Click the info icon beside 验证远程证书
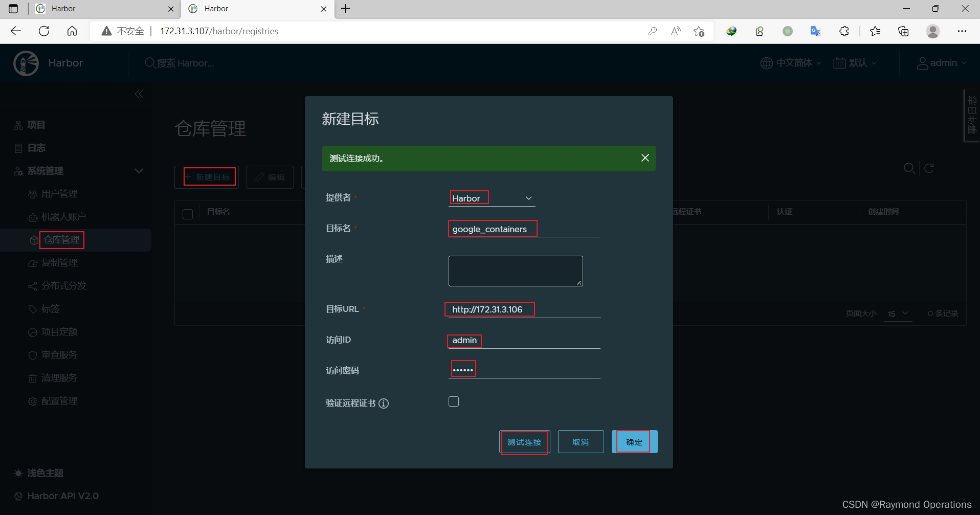The height and width of the screenshot is (515, 980). [x=384, y=404]
